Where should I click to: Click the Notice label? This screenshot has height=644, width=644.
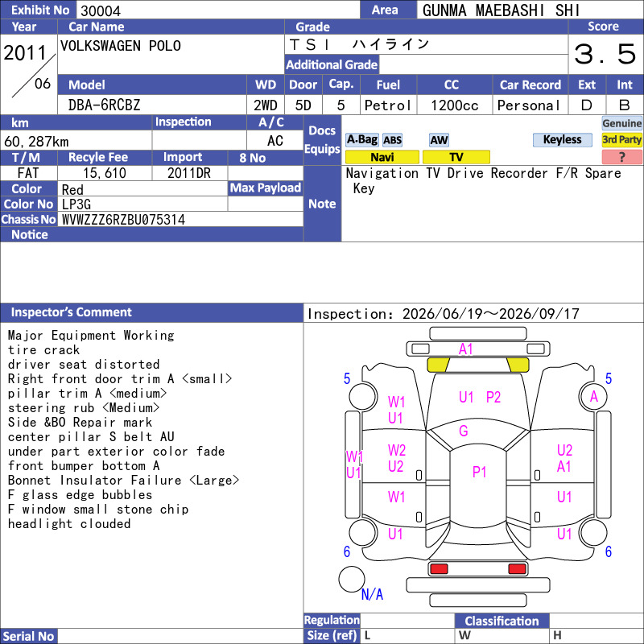click(x=30, y=234)
